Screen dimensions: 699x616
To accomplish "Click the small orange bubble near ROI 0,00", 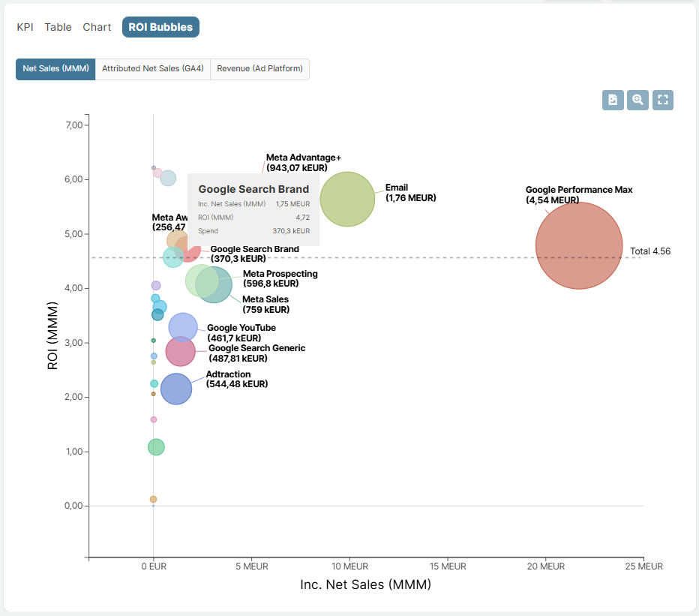I will pyautogui.click(x=153, y=499).
